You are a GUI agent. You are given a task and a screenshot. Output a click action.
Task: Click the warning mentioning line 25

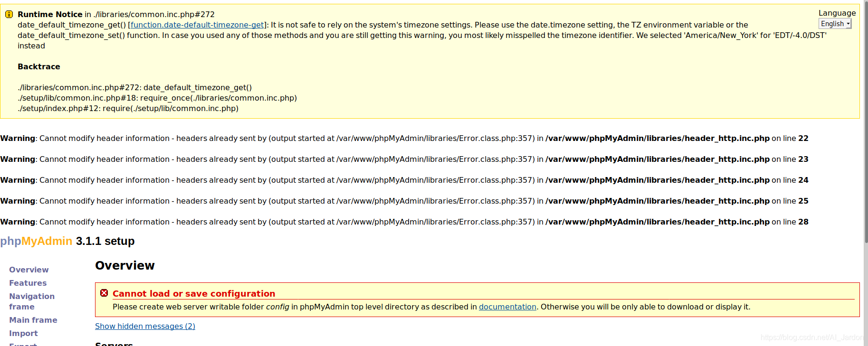[404, 201]
